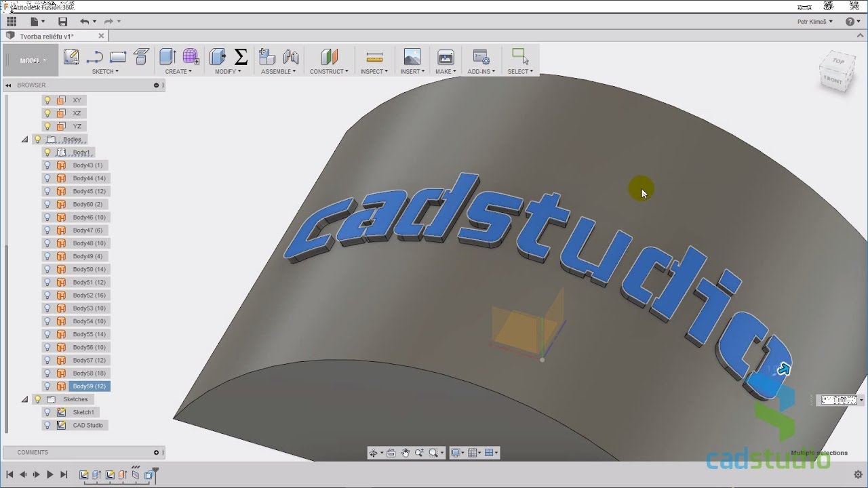The width and height of the screenshot is (868, 488).
Task: Select the Body59 (12) row
Action: [75, 386]
